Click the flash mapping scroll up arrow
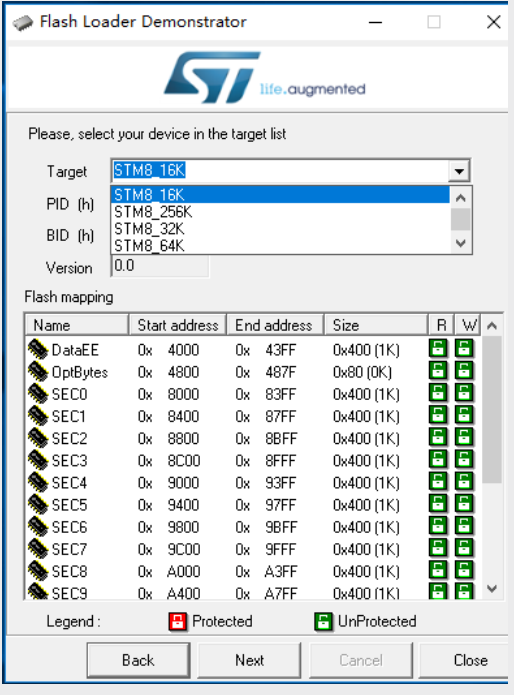The height and width of the screenshot is (695, 514). click(492, 326)
